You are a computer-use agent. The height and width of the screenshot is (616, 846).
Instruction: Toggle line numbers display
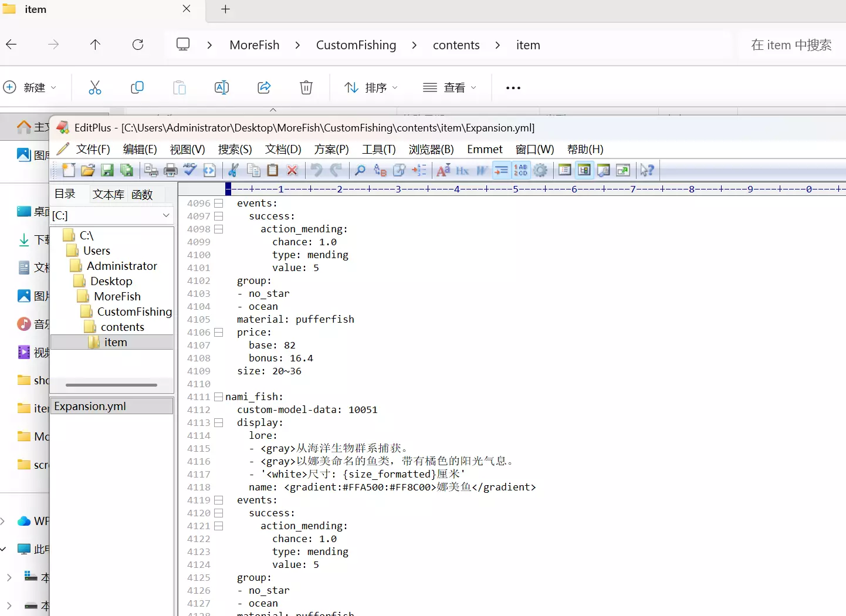pos(521,170)
